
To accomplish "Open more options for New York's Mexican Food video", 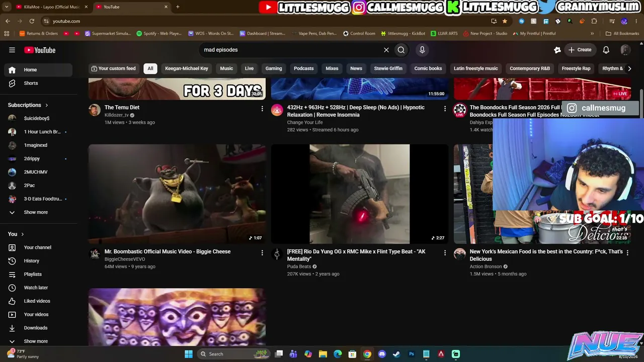I will (627, 252).
